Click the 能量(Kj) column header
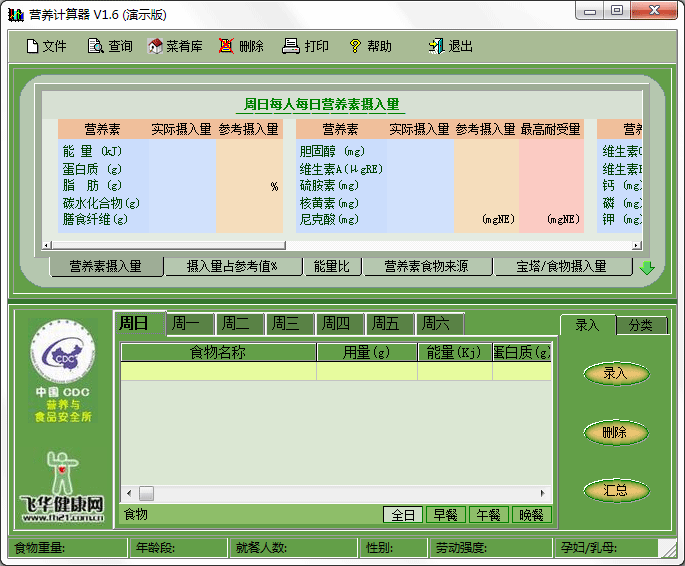This screenshot has width=685, height=566. [455, 352]
